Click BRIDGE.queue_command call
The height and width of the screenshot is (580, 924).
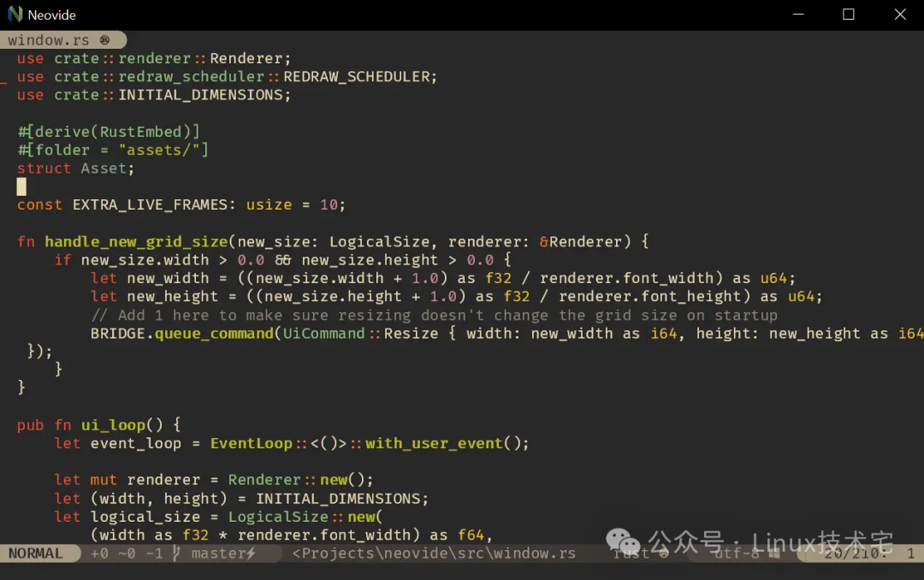[x=182, y=334]
